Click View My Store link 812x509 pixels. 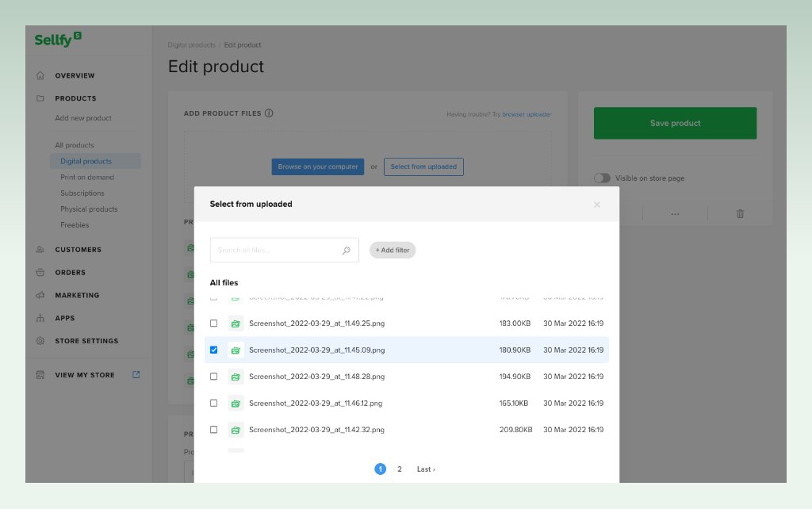[85, 375]
